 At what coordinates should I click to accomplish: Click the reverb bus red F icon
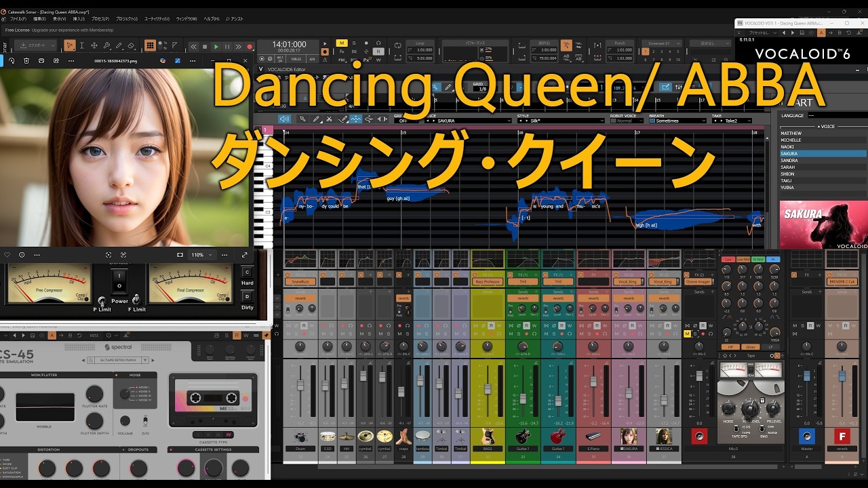pos(842,436)
